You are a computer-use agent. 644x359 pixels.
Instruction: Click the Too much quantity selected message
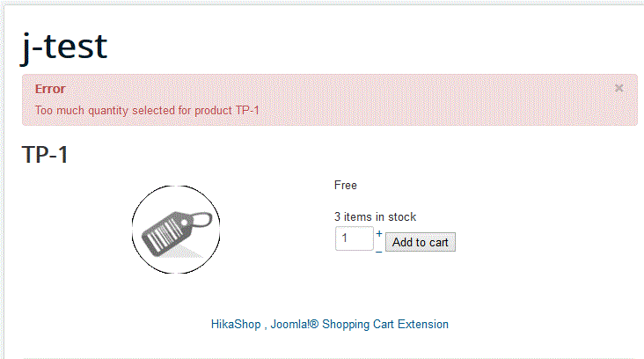[146, 110]
